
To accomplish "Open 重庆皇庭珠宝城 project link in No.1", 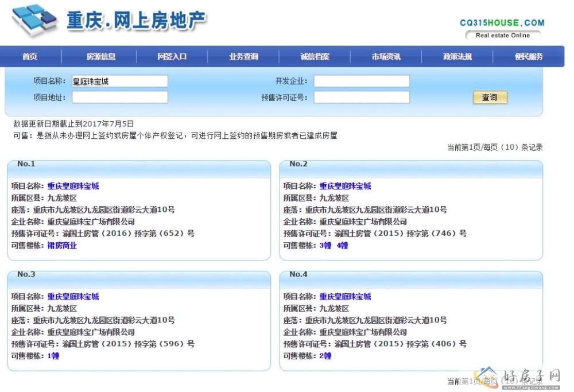I will click(73, 186).
